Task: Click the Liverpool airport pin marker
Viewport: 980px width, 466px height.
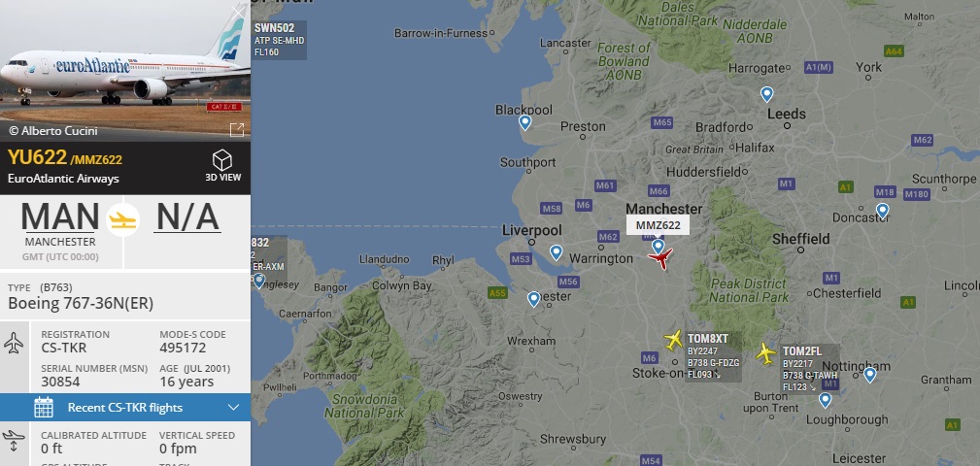Action: (556, 252)
